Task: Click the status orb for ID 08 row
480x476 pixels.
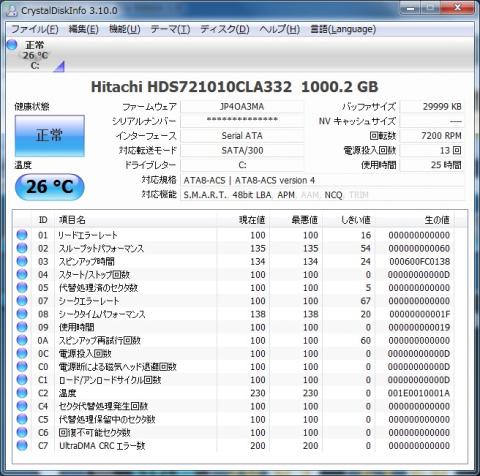Action: click(22, 314)
